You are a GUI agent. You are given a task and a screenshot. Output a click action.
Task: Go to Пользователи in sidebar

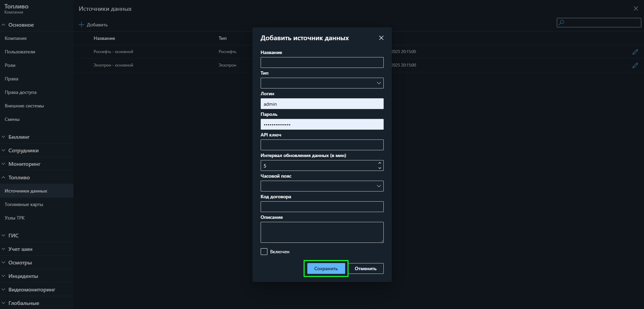[x=20, y=52]
